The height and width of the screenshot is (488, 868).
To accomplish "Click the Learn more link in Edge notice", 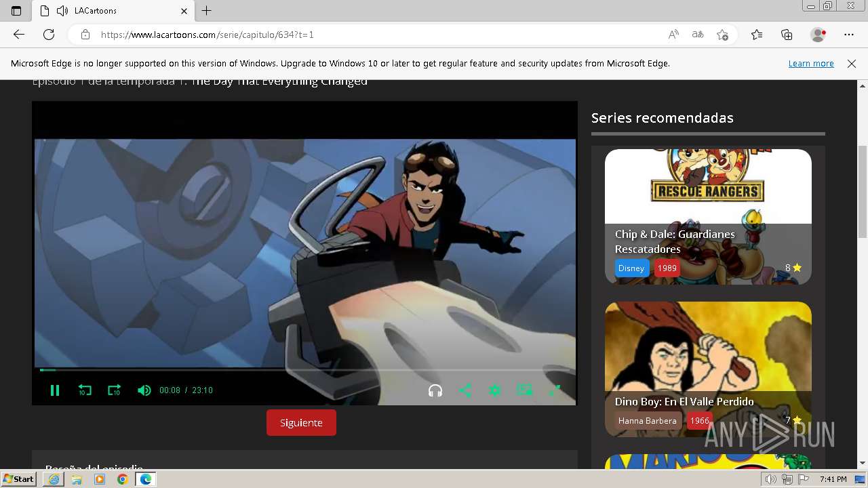I will [811, 64].
